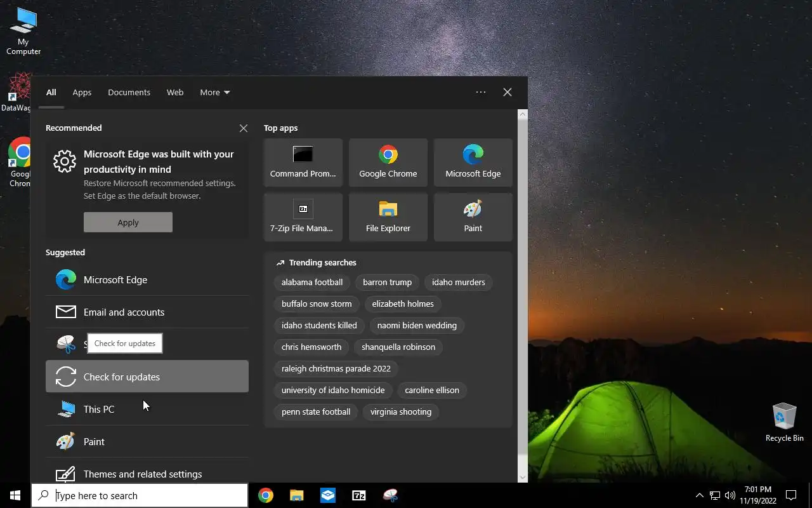Expand the More filter dropdown
This screenshot has height=508, width=812.
(215, 92)
